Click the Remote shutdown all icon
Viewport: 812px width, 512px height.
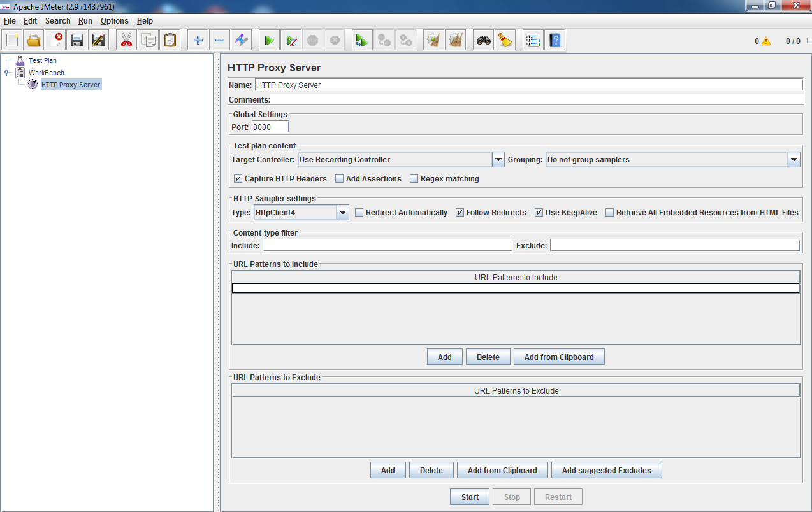click(x=406, y=41)
